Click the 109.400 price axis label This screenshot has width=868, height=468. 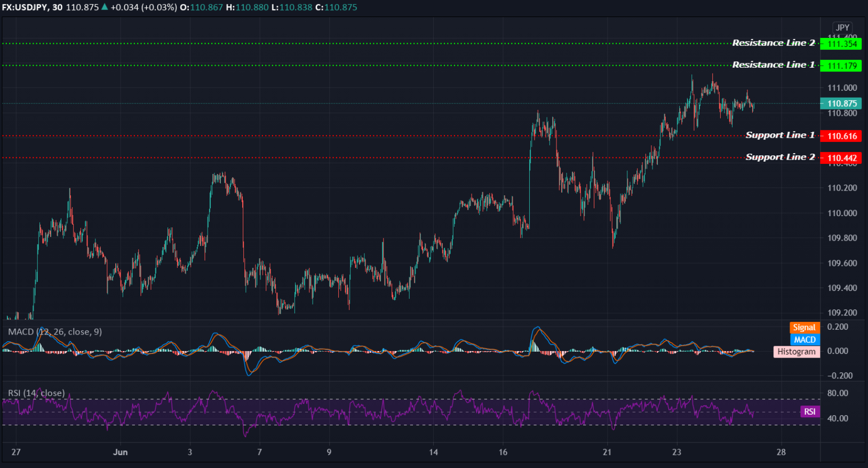tap(842, 288)
